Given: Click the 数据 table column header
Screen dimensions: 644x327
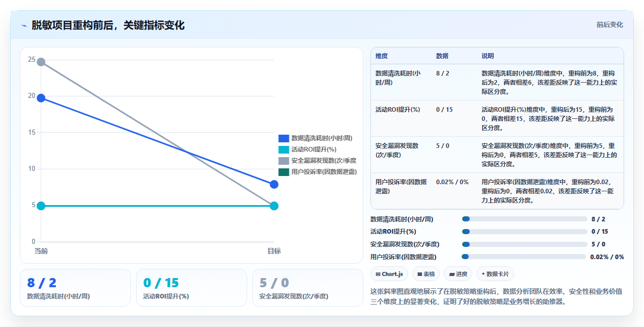Looking at the screenshot, I should pos(442,56).
